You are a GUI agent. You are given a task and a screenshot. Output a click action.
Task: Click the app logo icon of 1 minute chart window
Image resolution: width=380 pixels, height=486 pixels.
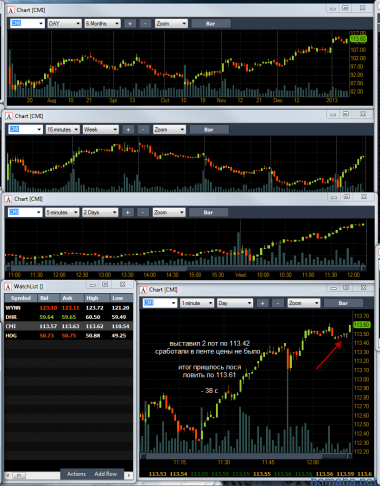pos(143,290)
